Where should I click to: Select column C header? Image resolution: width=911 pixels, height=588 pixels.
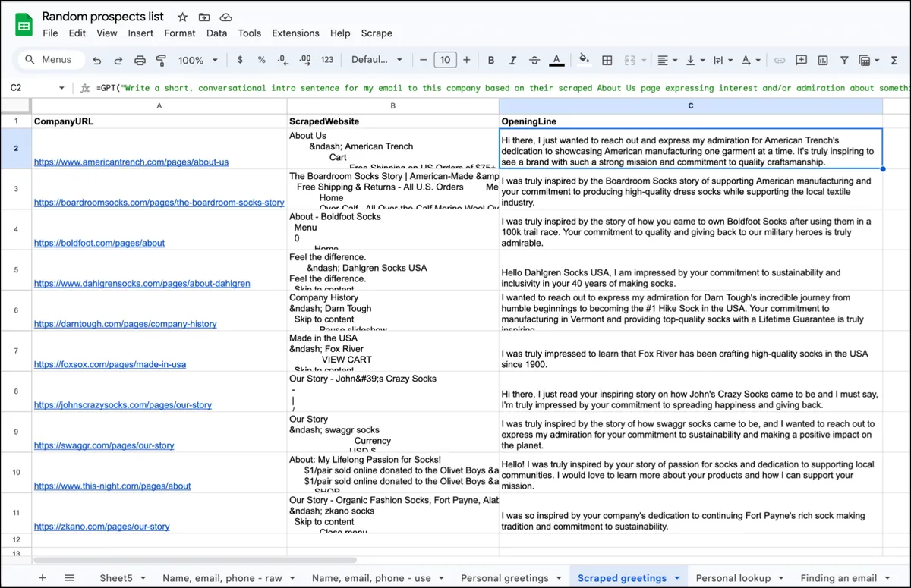pyautogui.click(x=691, y=106)
